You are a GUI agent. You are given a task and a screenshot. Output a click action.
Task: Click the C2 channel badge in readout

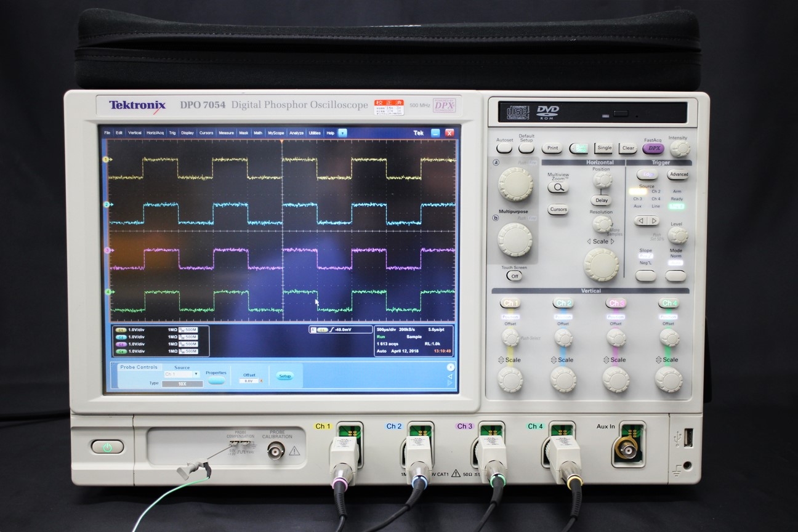(x=121, y=337)
